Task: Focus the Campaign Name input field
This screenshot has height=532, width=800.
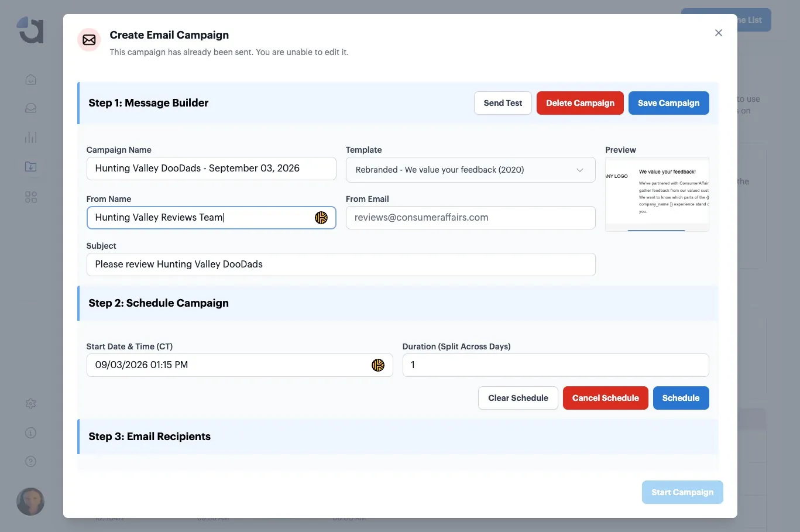Action: coord(211,169)
